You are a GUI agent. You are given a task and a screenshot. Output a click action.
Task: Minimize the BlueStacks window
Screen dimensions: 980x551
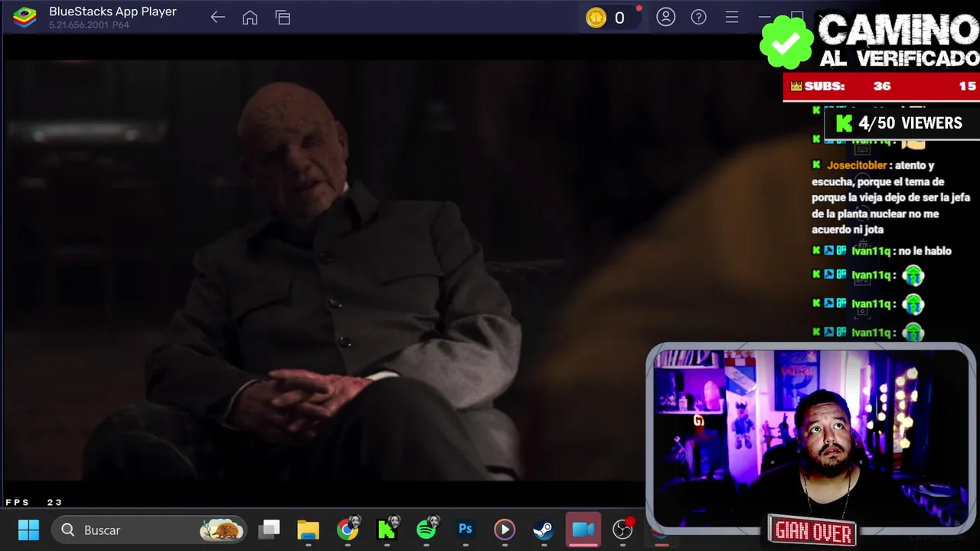(764, 17)
